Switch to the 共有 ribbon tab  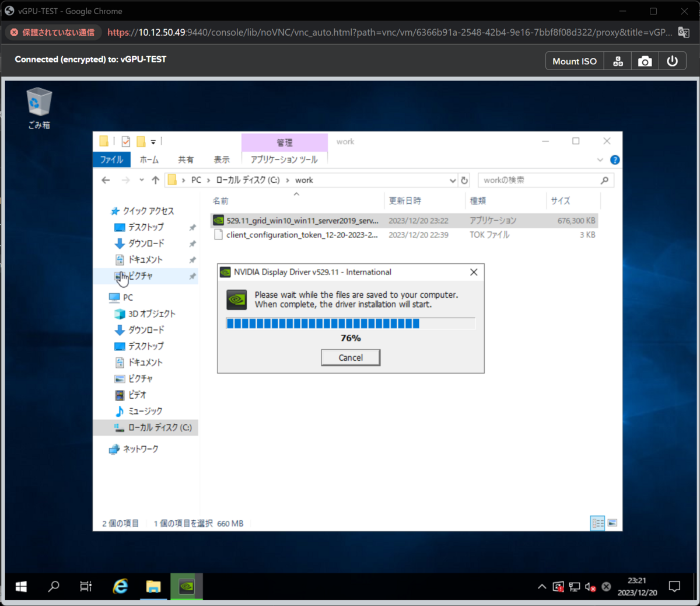coord(186,159)
